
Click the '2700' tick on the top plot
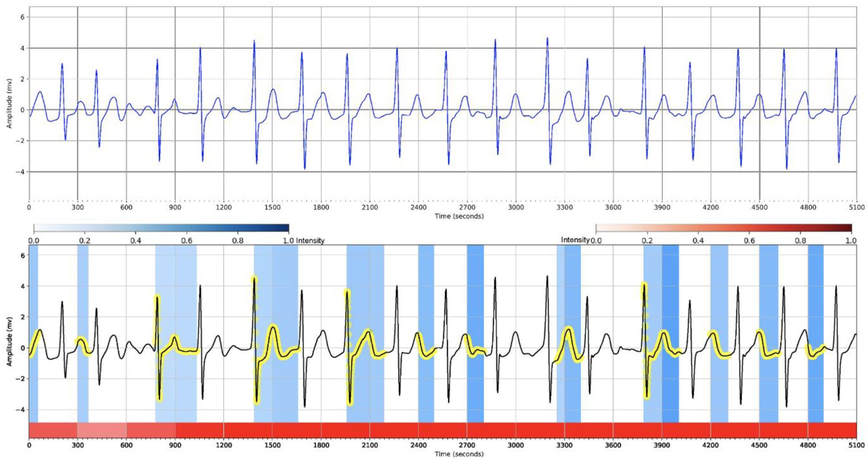[467, 207]
